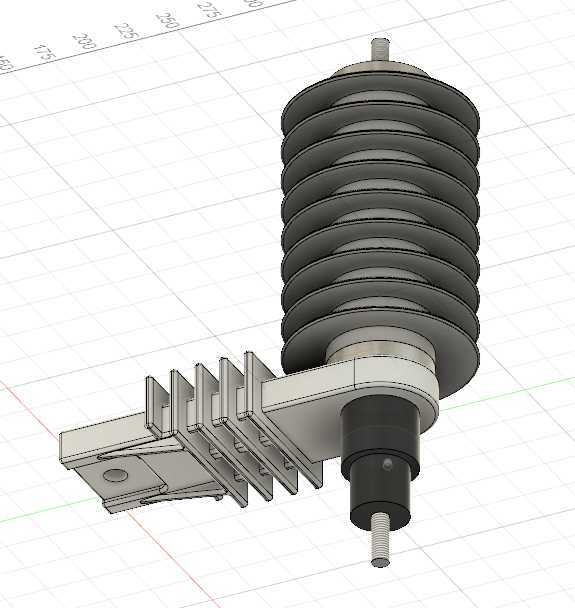Click the grid ruler label 175
575x608 pixels.
pos(45,52)
